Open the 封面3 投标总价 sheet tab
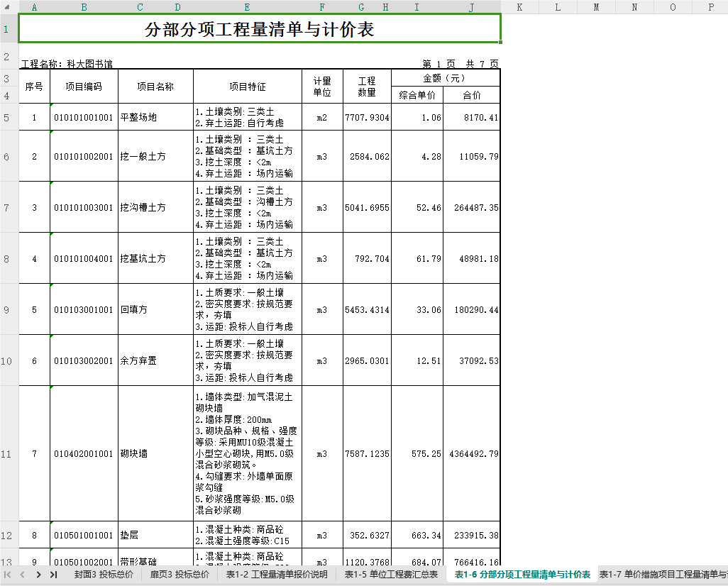728x586 pixels. [x=104, y=575]
